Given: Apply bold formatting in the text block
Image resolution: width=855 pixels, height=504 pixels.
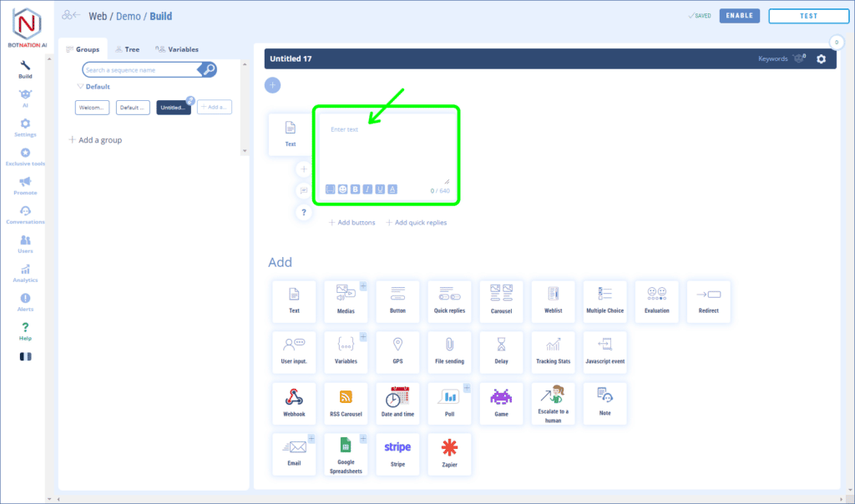Looking at the screenshot, I should pos(354,189).
